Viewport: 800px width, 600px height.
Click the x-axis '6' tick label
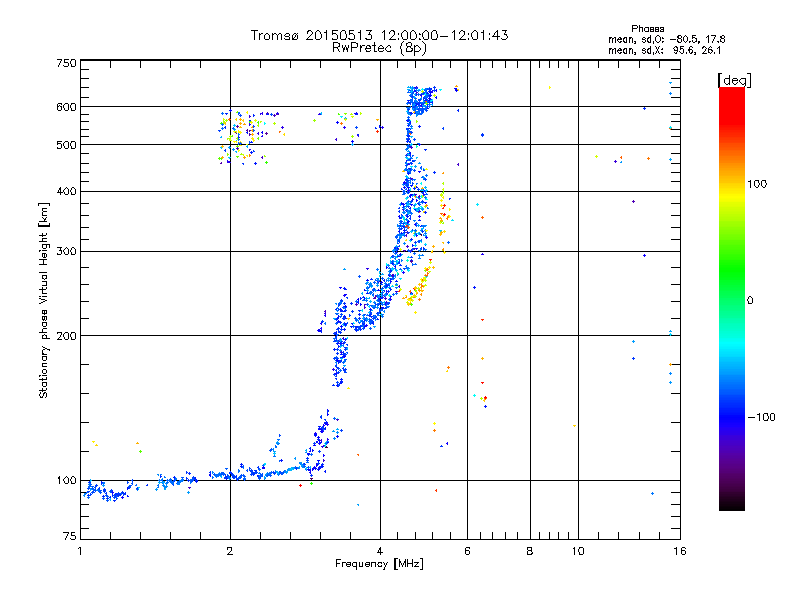(x=467, y=551)
